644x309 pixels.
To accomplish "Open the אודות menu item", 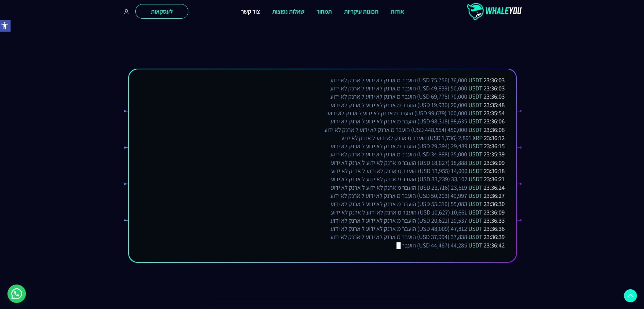I will pos(397,12).
